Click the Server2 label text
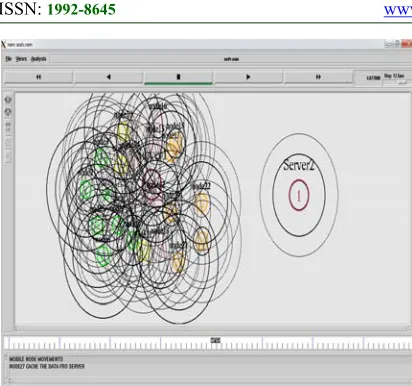This screenshot has height=386, width=412. pyautogui.click(x=299, y=165)
